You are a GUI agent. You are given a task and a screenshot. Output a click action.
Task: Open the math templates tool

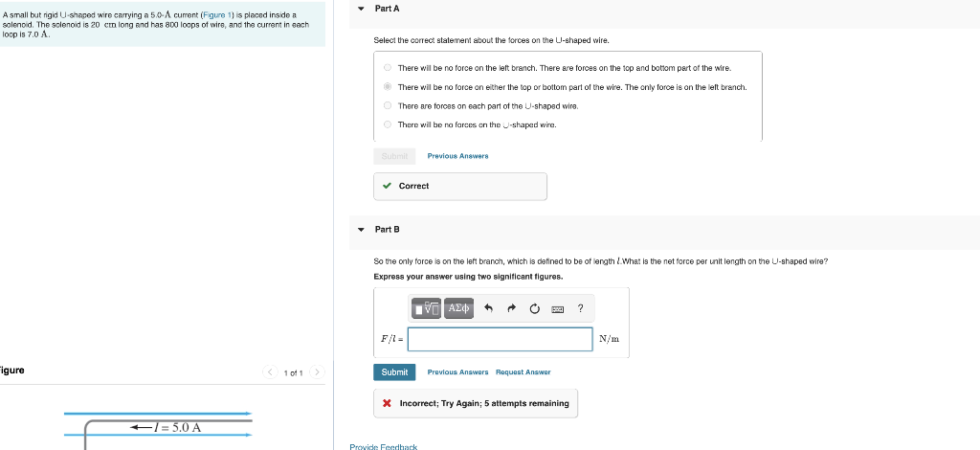pos(427,308)
